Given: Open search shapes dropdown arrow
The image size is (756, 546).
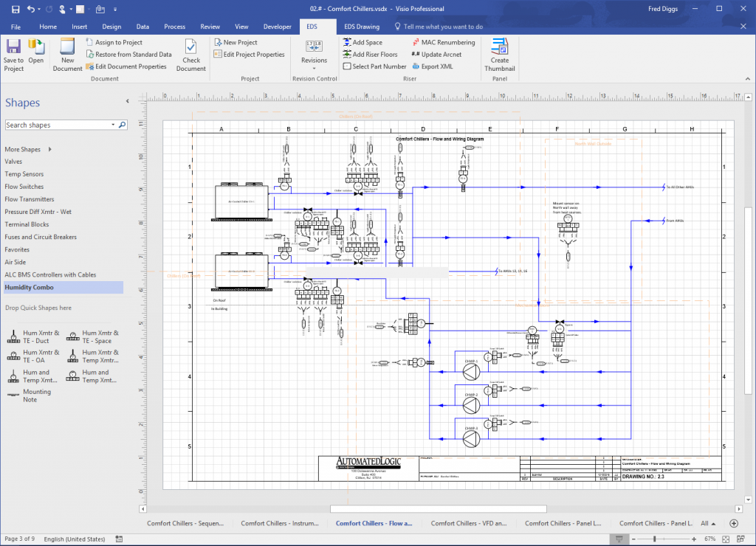Looking at the screenshot, I should [x=113, y=125].
